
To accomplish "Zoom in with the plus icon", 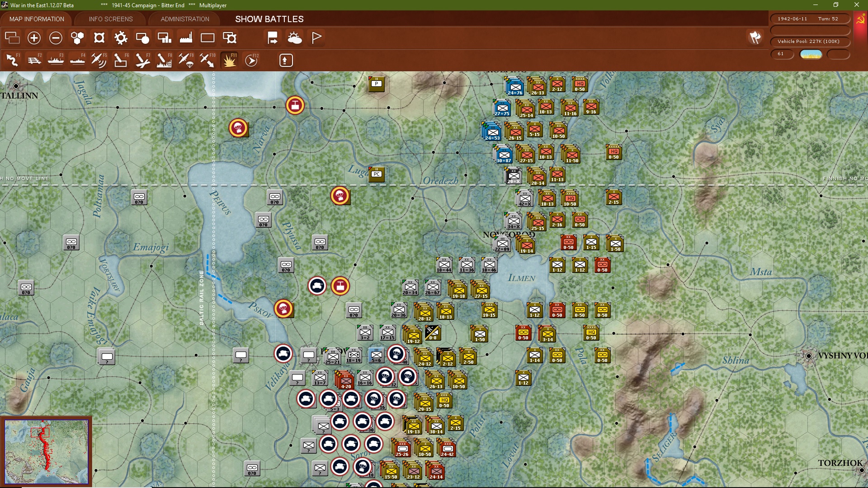I will 34,38.
